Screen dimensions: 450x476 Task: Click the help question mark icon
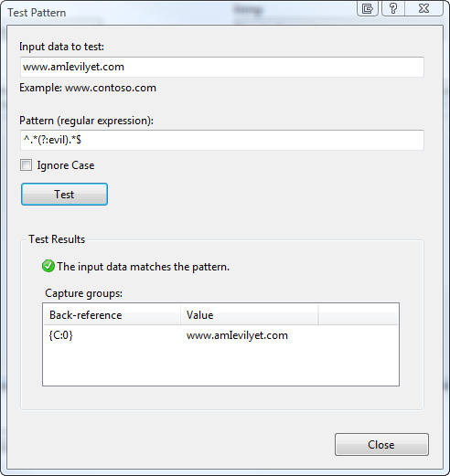point(393,8)
